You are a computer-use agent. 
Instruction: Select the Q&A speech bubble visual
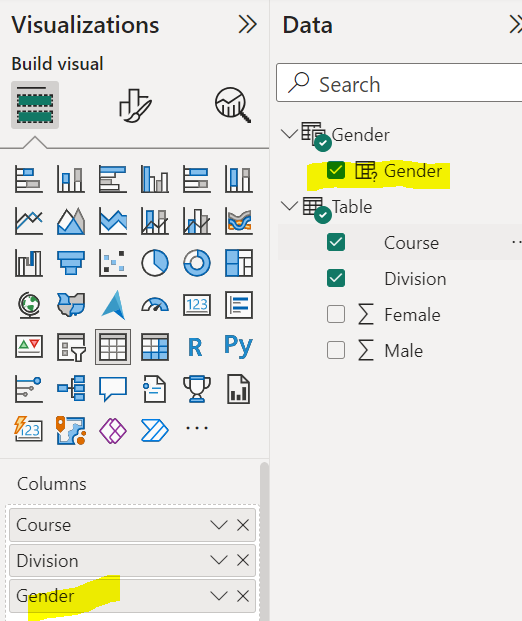point(113,389)
